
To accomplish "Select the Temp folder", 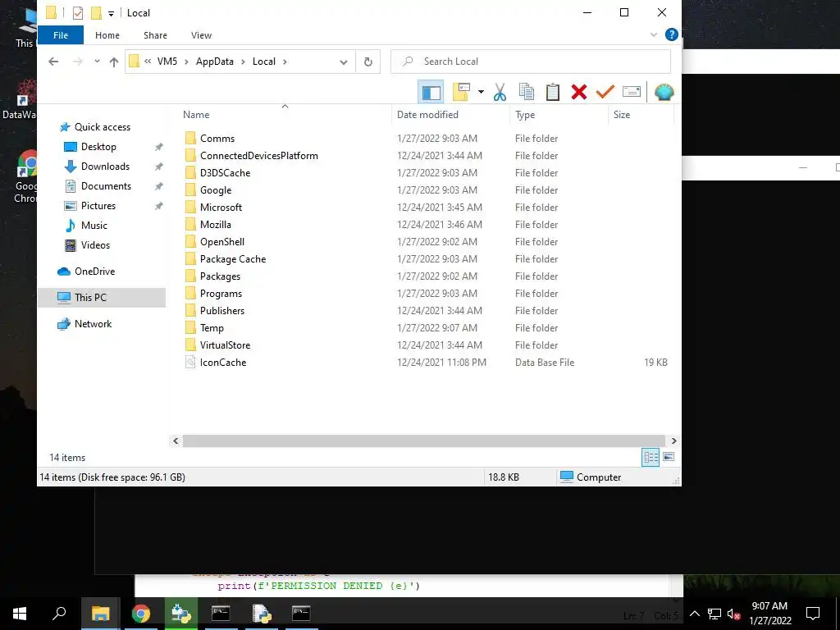I will click(x=212, y=328).
